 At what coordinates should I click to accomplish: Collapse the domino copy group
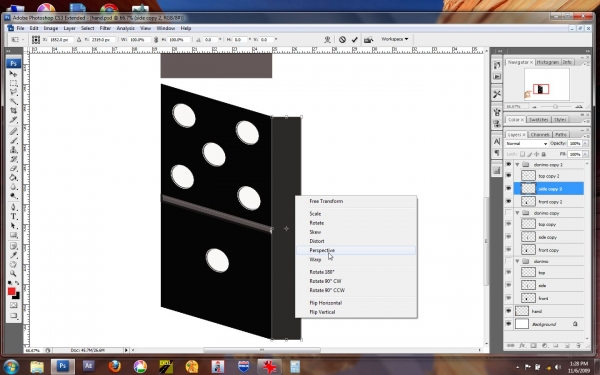(517, 213)
